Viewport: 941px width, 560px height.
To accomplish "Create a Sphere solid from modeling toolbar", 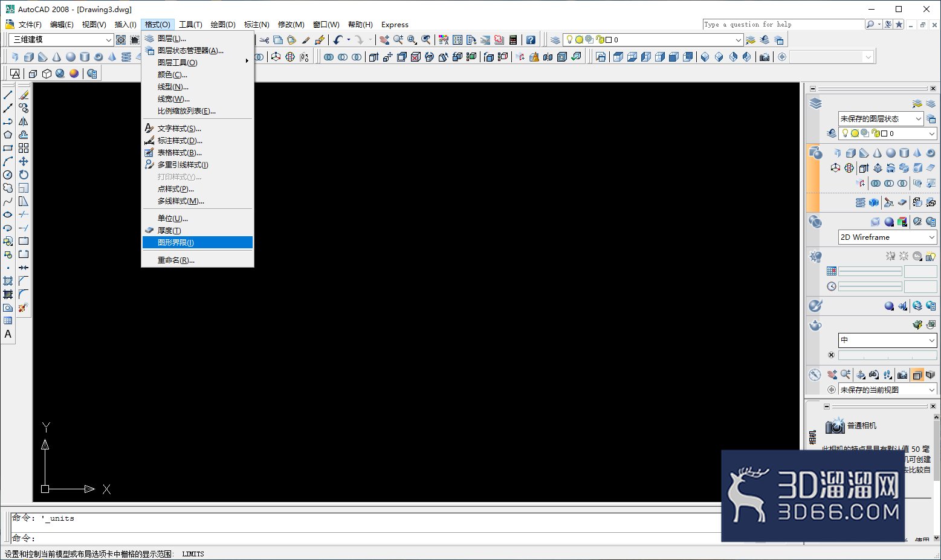I will (71, 57).
